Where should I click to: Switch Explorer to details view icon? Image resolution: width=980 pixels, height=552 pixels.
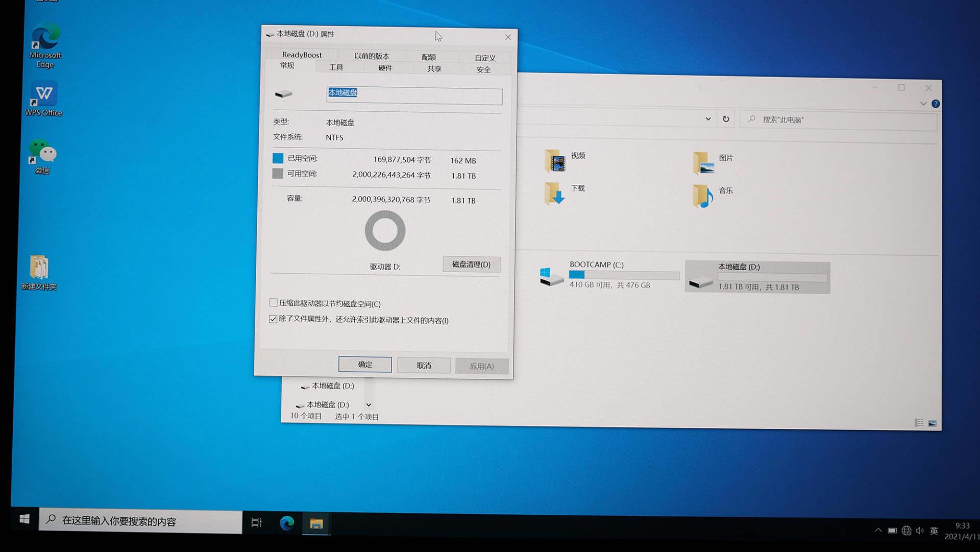919,423
